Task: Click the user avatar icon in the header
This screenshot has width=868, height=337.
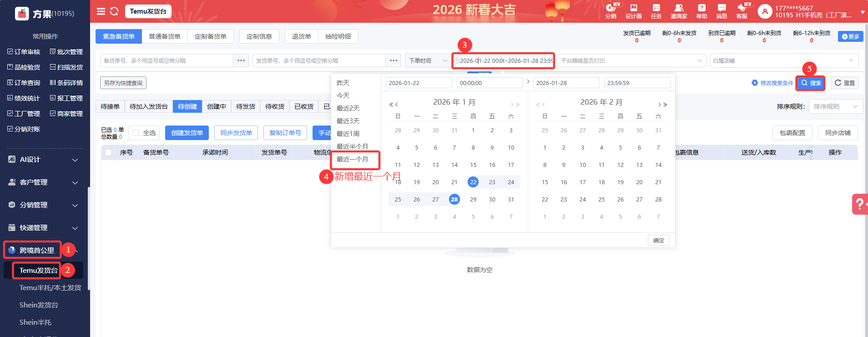Action: [765, 11]
